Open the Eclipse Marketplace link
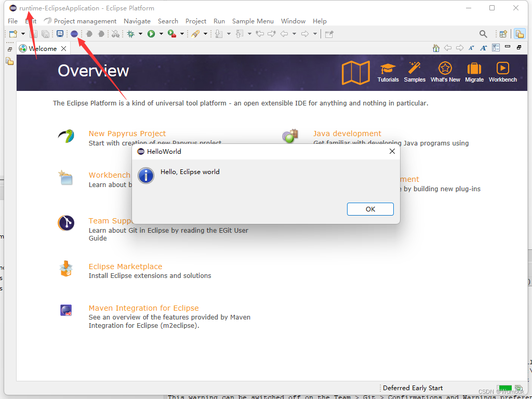 tap(125, 267)
